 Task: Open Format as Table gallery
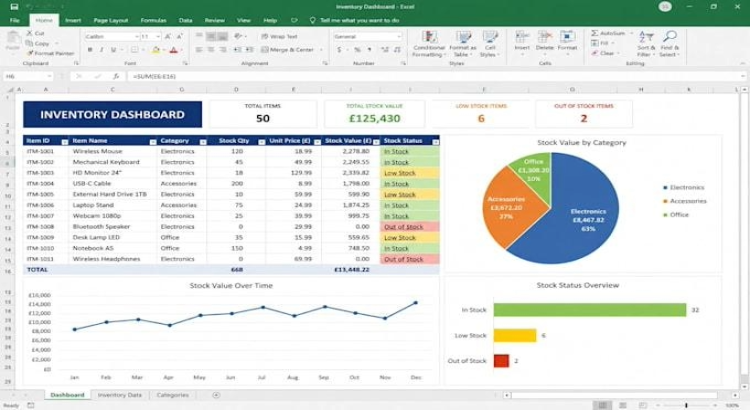(x=463, y=44)
